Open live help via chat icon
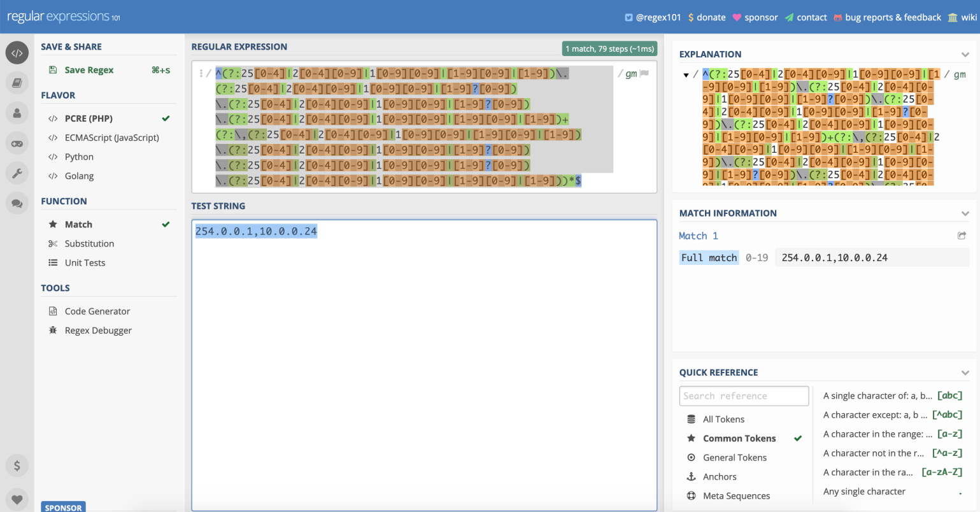The image size is (980, 512). (17, 203)
